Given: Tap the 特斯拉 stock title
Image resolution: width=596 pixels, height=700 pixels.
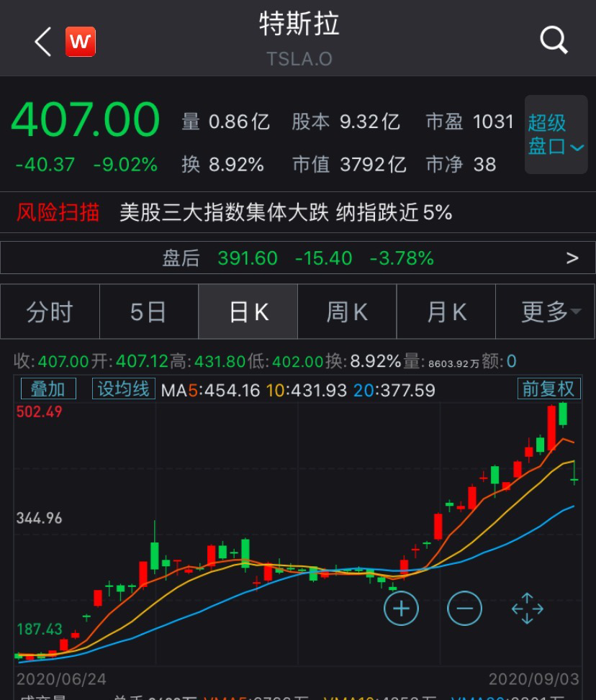Looking at the screenshot, I should pos(299,24).
